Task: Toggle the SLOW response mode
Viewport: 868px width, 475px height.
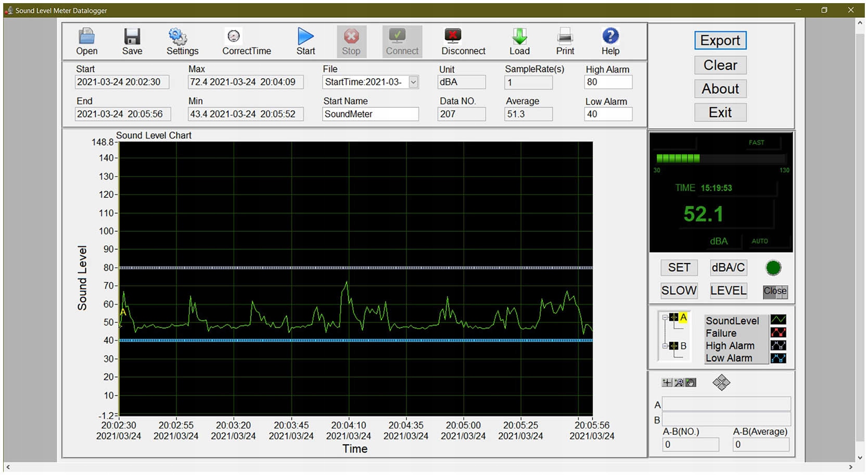Action: coord(679,291)
